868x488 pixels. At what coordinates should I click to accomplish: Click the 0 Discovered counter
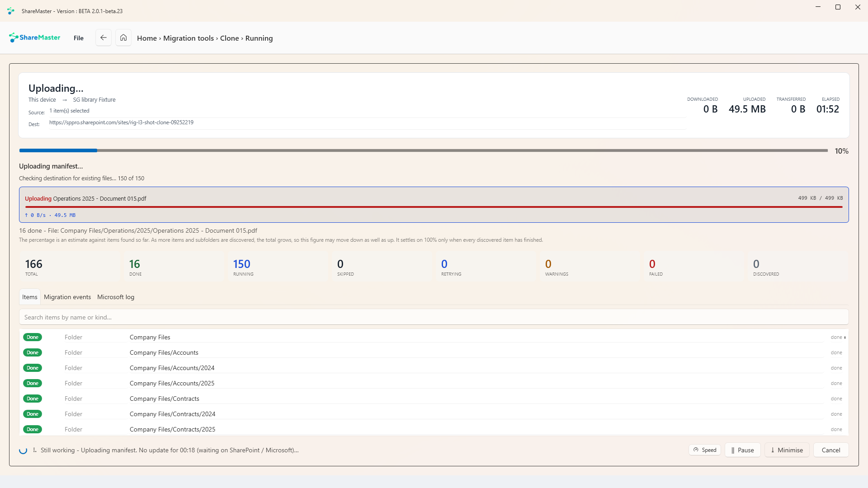[797, 267]
